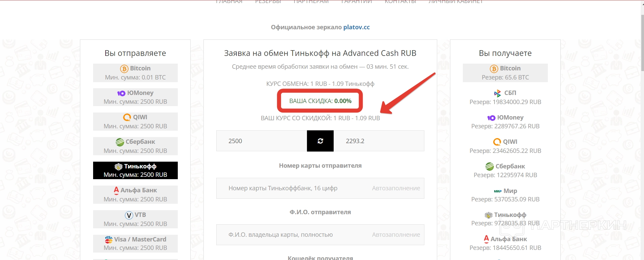Select QIWI icon under Вы отправляете
Screen dimensions: 644x260
(127, 117)
